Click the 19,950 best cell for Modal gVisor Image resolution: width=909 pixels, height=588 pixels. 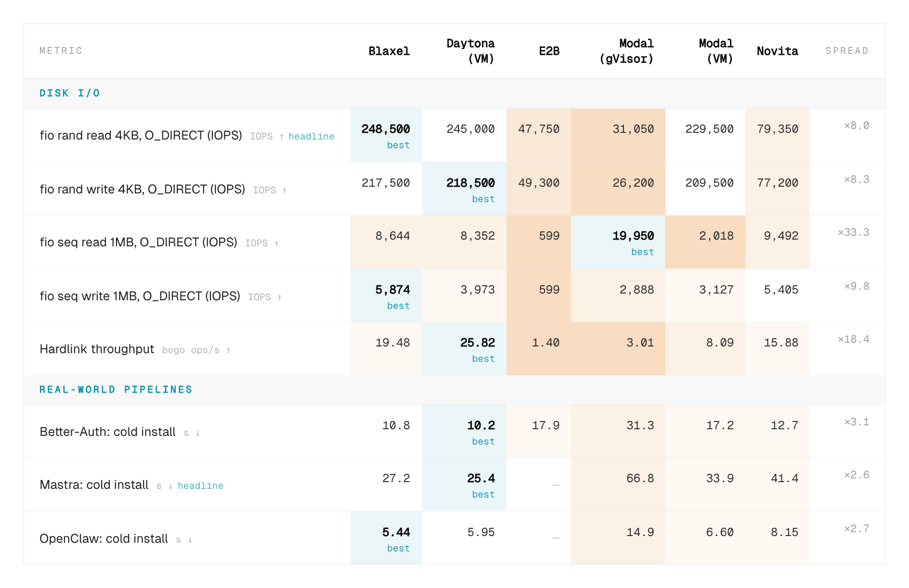[x=618, y=242]
